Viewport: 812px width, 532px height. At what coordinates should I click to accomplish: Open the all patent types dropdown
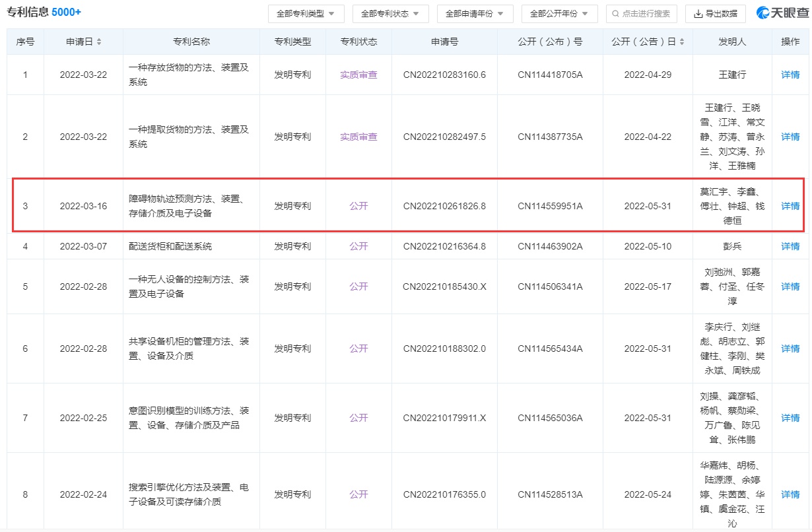[x=306, y=14]
